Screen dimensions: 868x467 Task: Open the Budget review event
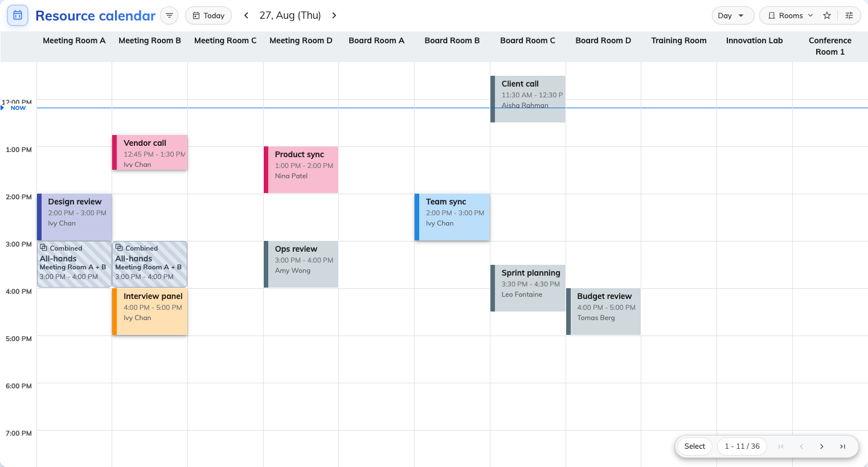click(x=604, y=312)
